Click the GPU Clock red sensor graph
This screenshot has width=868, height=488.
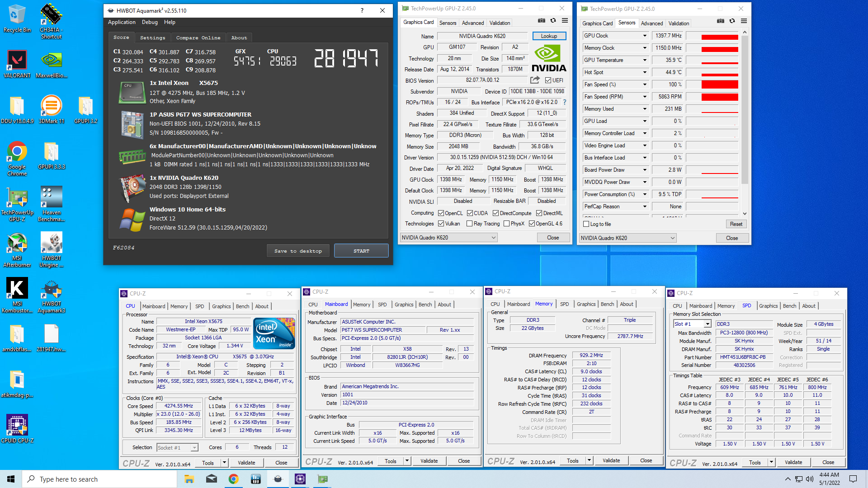(x=720, y=37)
